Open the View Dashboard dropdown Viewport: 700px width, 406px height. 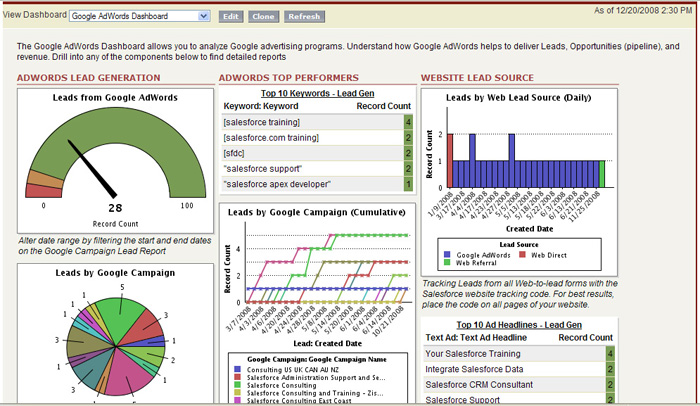tap(140, 16)
